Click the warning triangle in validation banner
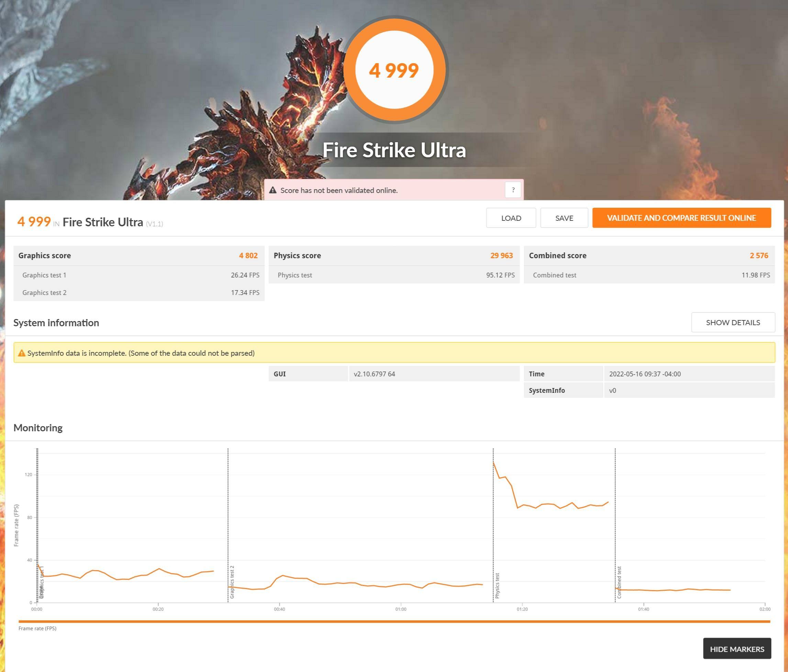This screenshot has width=788, height=672. 273,190
